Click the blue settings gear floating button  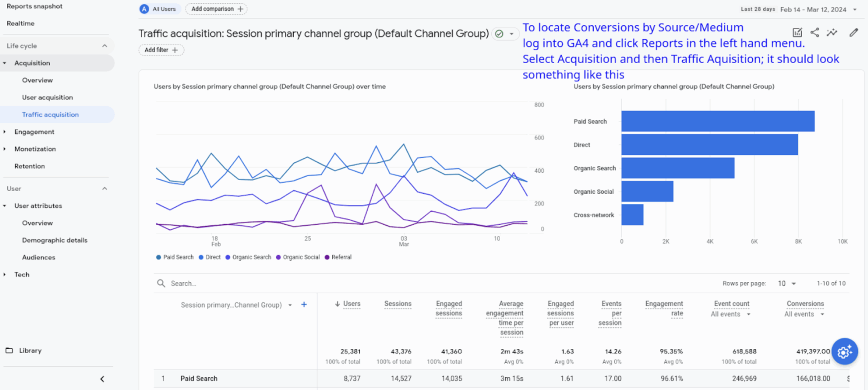pyautogui.click(x=844, y=351)
